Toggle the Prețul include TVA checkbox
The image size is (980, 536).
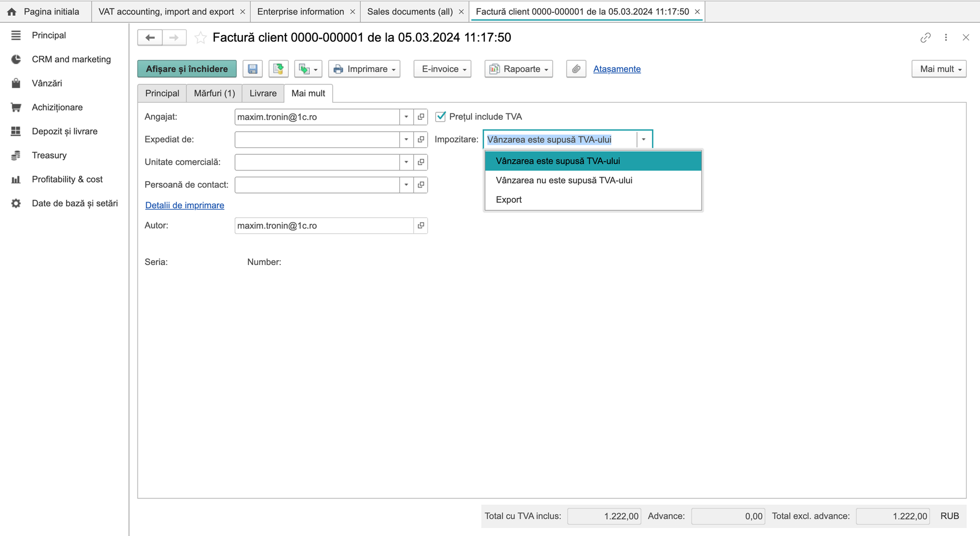(x=441, y=117)
